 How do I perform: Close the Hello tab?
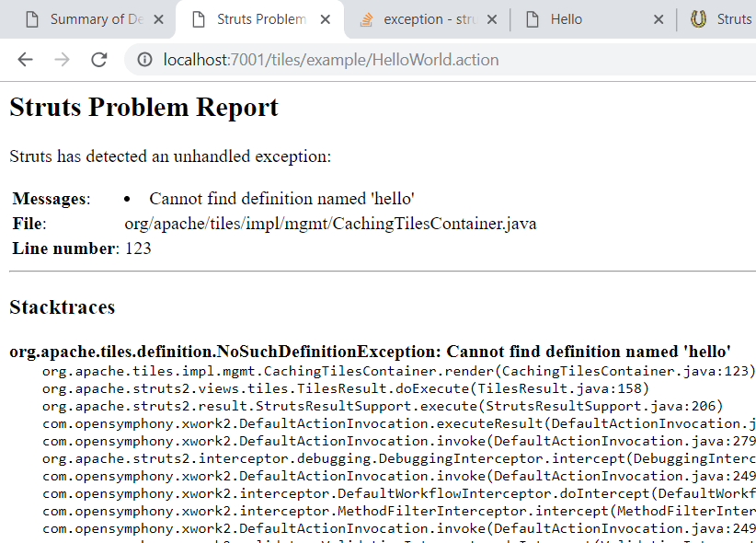pyautogui.click(x=659, y=19)
